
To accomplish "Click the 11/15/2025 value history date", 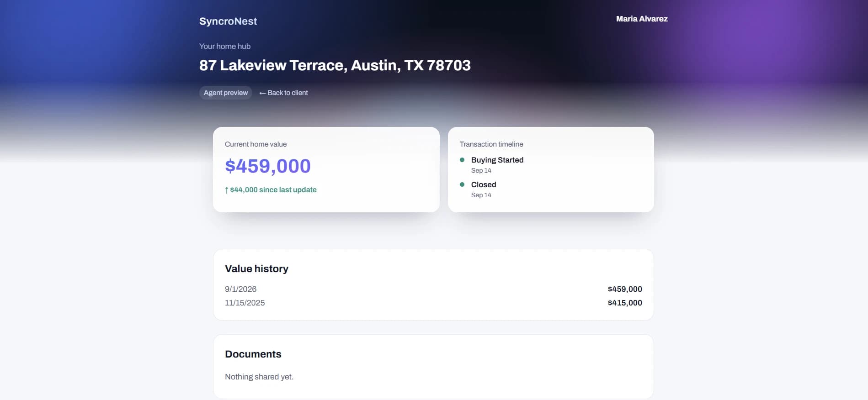I will click(x=245, y=303).
